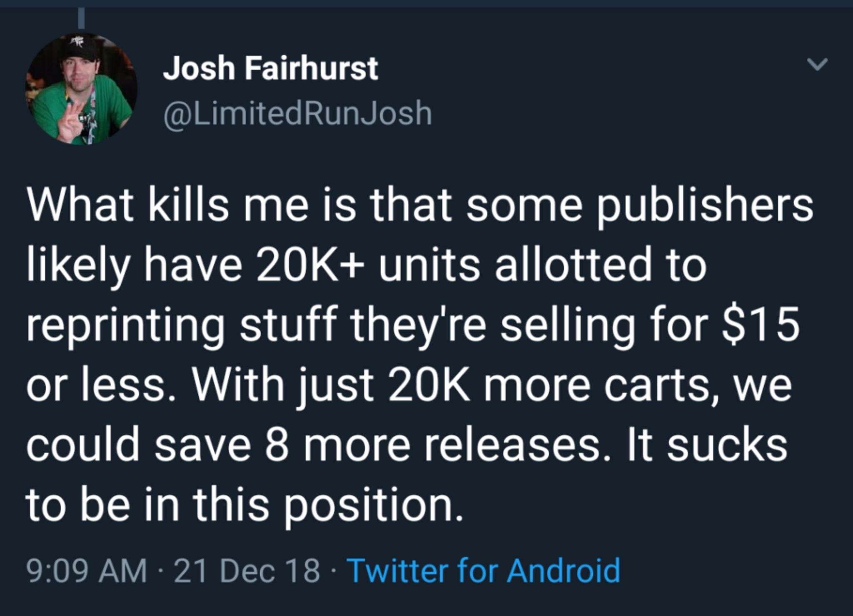Click the "What kills me" opening line
The height and width of the screenshot is (616, 853).
(420, 207)
